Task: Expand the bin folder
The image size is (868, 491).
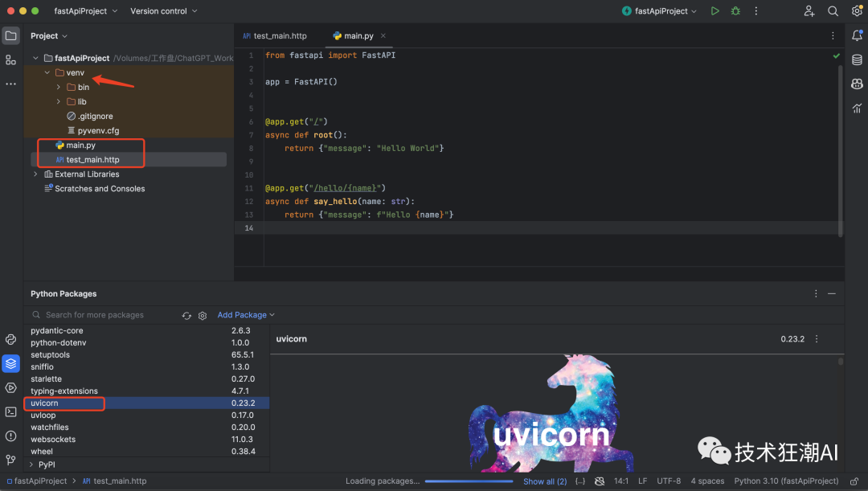Action: [x=59, y=88]
